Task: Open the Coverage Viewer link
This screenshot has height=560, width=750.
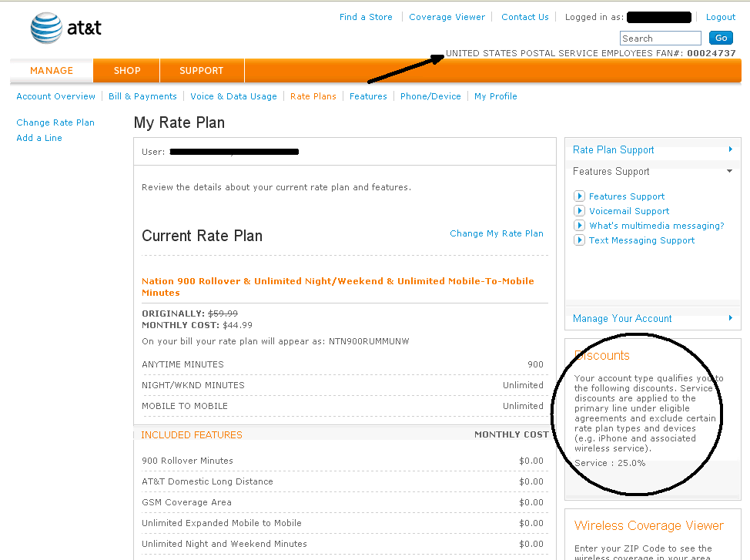Action: pos(447,17)
